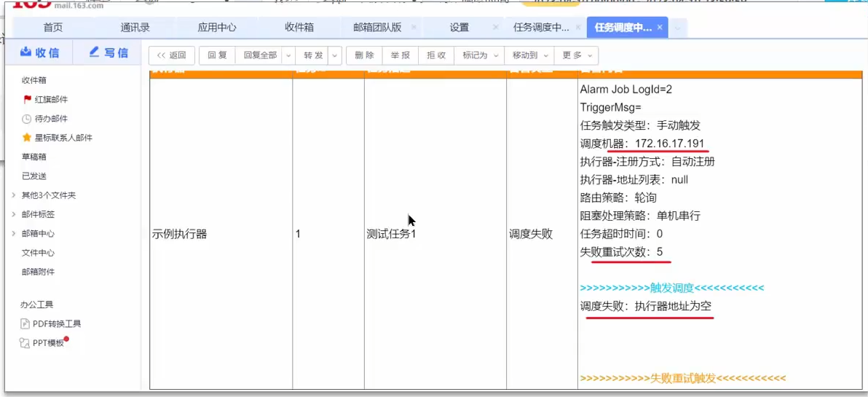Click the 转发 button
This screenshot has height=397, width=868.
click(313, 55)
